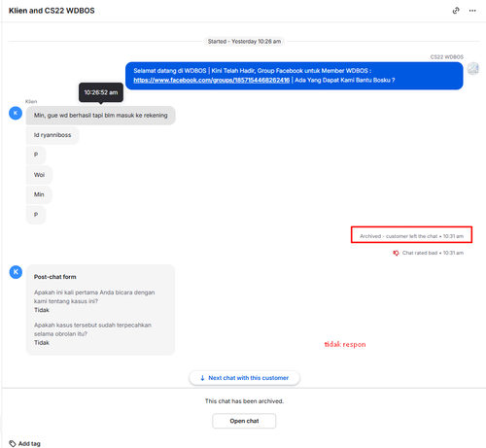Click the 'Archived - customer left the chat' status text

[411, 236]
